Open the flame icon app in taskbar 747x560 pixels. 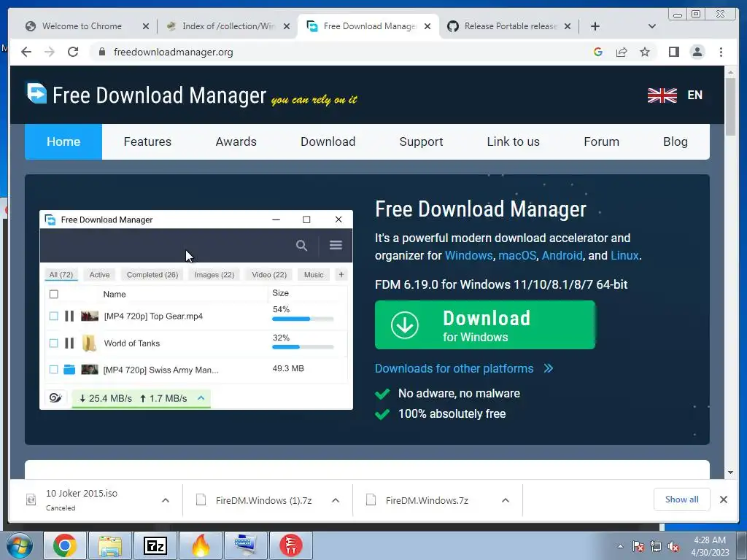(201, 545)
